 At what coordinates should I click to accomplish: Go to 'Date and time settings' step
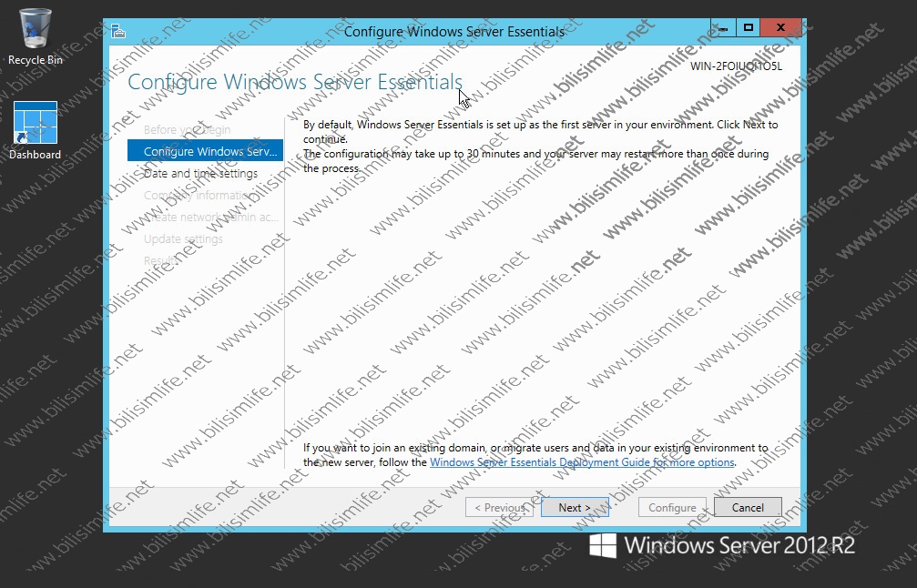coord(200,174)
